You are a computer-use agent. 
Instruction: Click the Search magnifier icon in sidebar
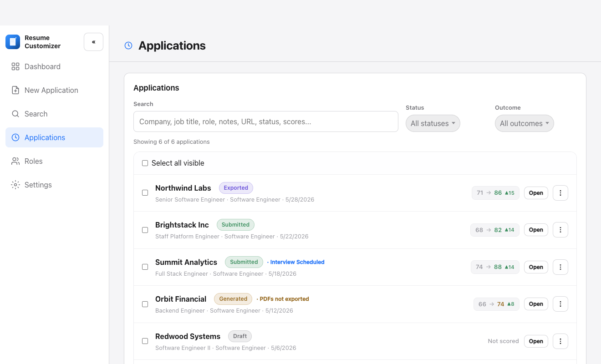point(15,114)
